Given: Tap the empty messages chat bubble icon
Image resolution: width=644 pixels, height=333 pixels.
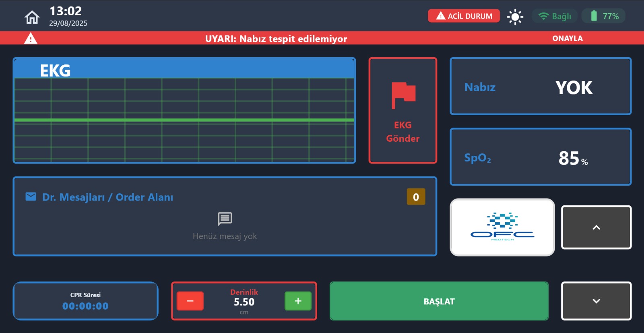Looking at the screenshot, I should tap(225, 219).
